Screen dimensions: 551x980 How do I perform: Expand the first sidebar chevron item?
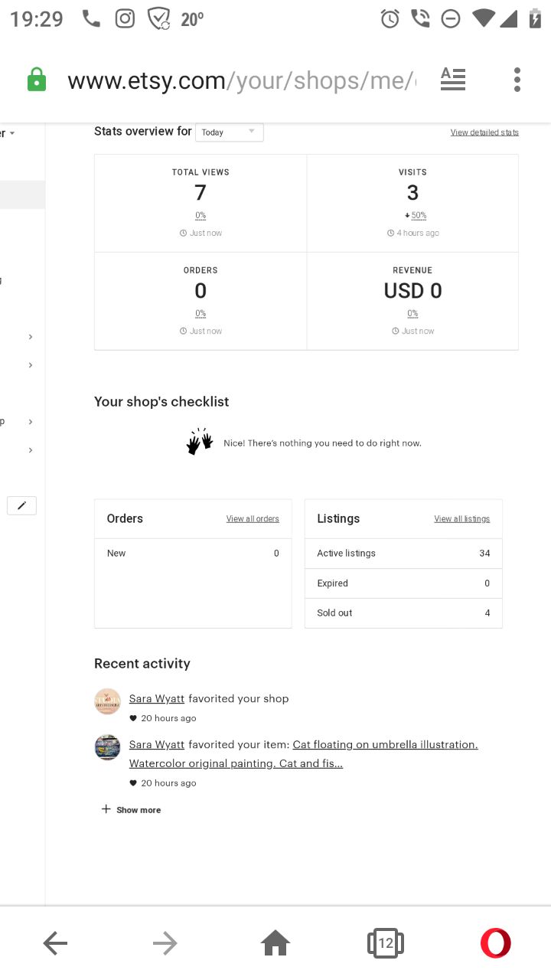click(31, 337)
